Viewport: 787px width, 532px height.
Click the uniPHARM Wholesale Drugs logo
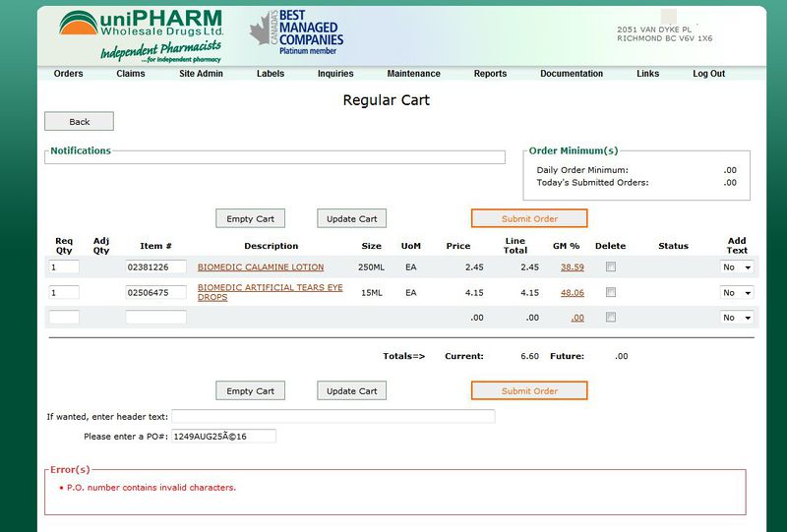click(x=141, y=35)
